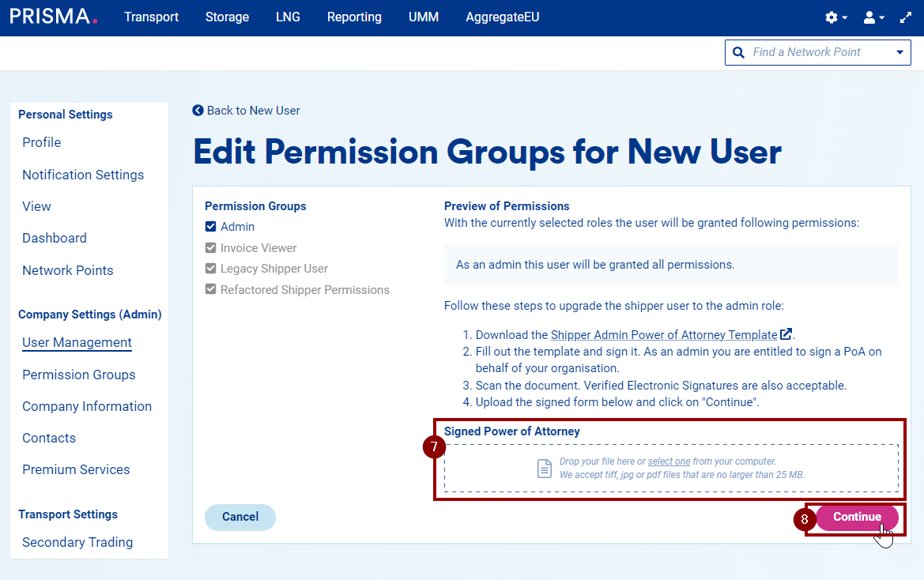The image size is (924, 580).
Task: Toggle the Legacy Shipper User checkbox
Action: [211, 269]
